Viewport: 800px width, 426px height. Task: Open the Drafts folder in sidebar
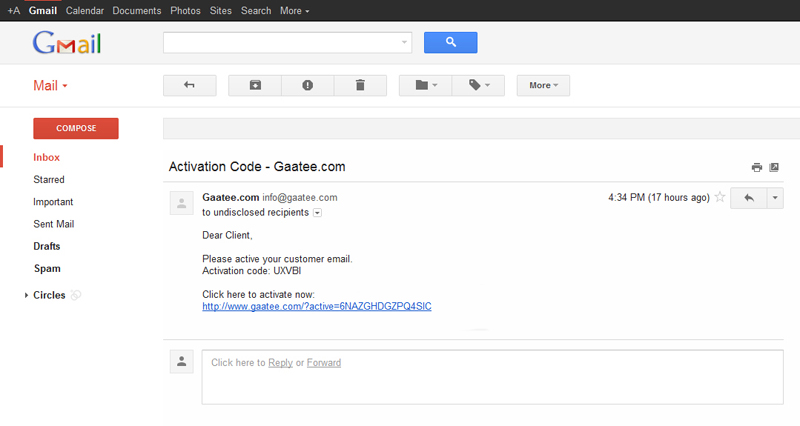46,246
